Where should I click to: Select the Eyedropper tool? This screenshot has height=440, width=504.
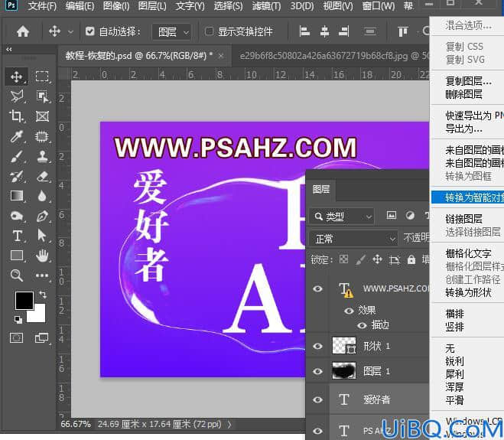(16, 136)
